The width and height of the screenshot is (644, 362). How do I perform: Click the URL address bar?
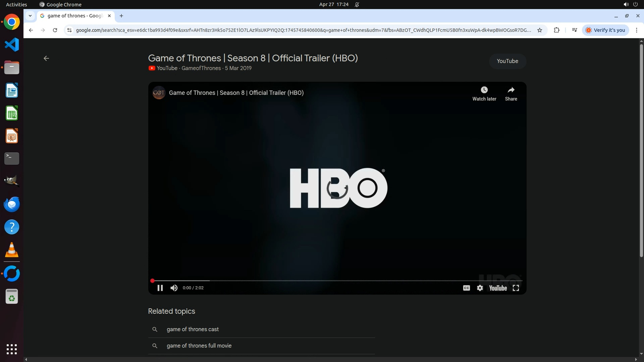pos(302,30)
